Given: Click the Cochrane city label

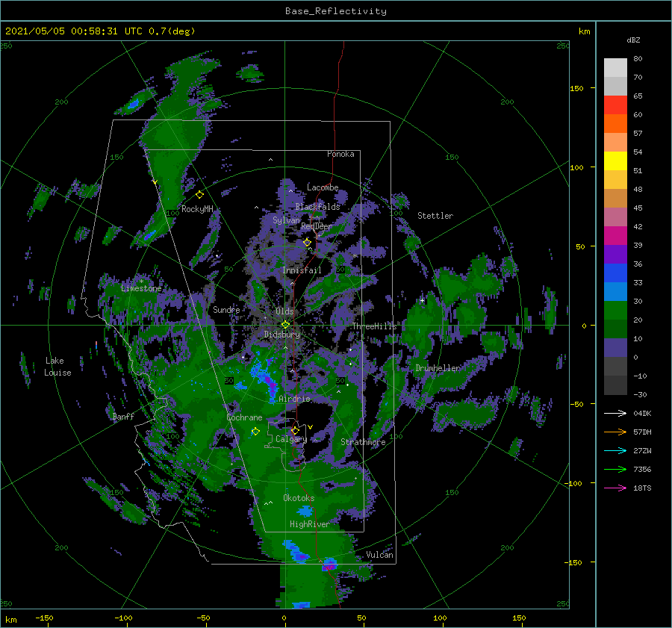Looking at the screenshot, I should [244, 417].
